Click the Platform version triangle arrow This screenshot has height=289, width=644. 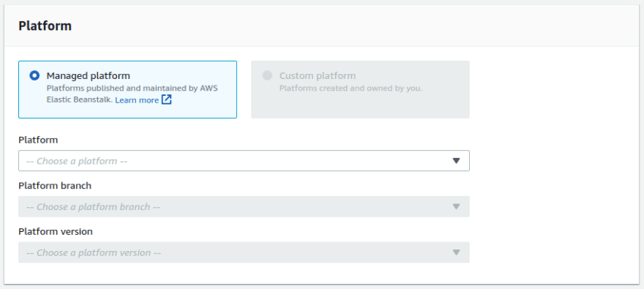point(456,252)
